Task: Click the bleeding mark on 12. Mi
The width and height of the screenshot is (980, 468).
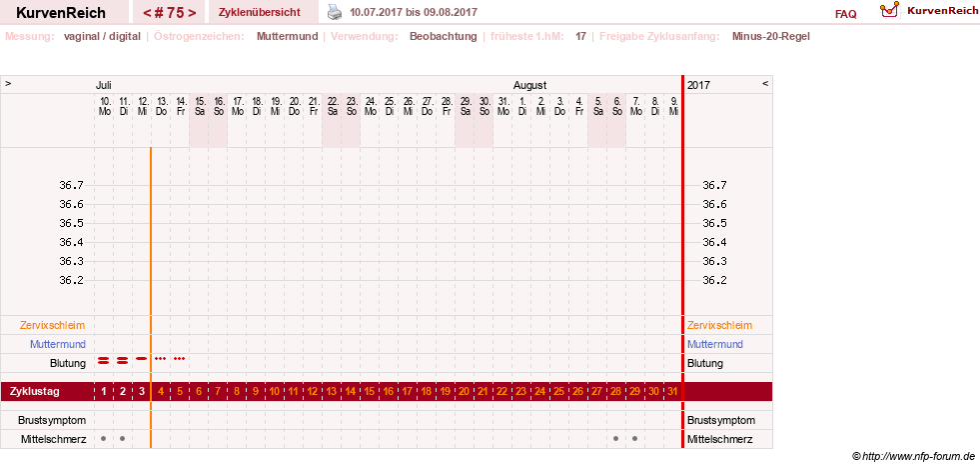Action: (x=141, y=359)
